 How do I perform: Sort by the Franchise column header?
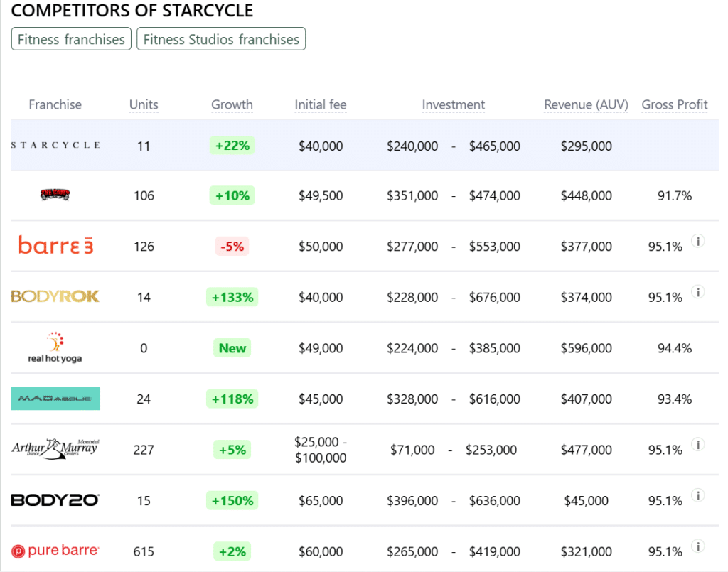[x=55, y=104]
